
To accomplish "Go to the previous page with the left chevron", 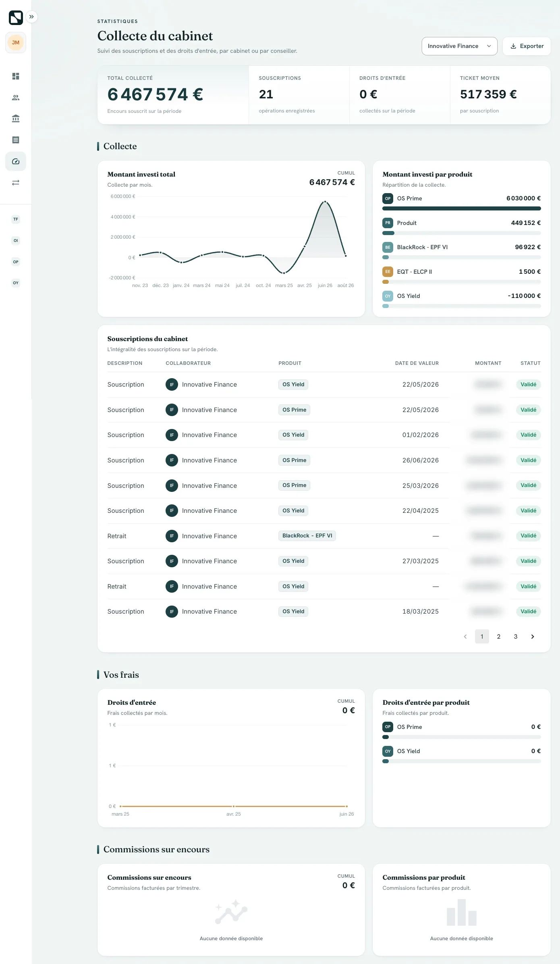I will click(465, 637).
